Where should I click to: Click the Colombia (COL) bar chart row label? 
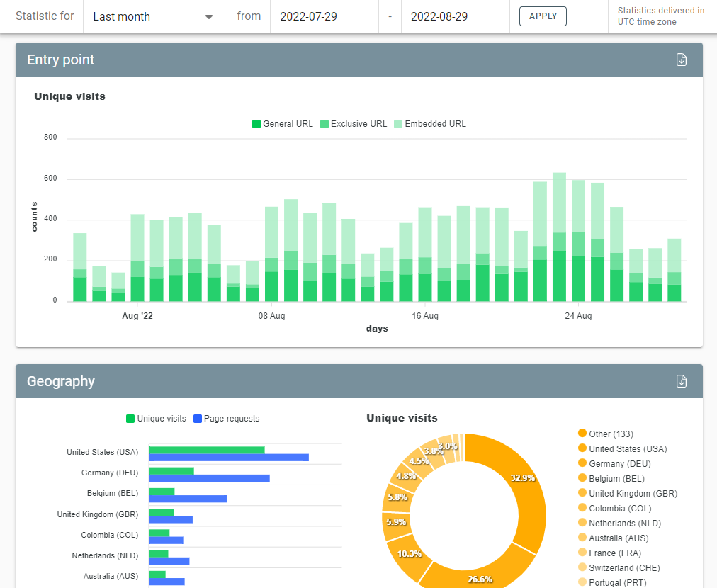point(109,535)
